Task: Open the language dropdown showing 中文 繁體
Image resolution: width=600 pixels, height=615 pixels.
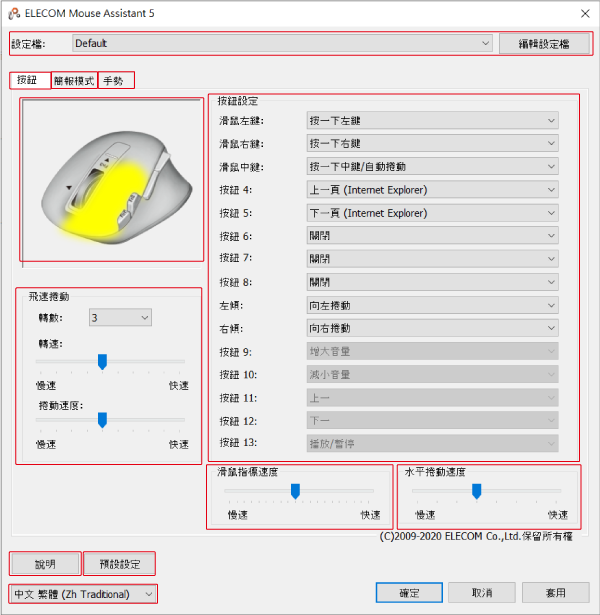Action: [x=83, y=594]
